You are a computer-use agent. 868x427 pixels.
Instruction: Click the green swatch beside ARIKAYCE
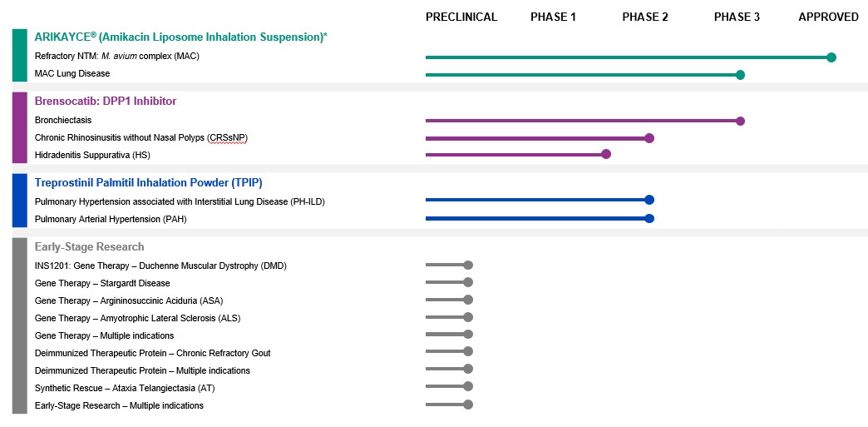pos(20,55)
